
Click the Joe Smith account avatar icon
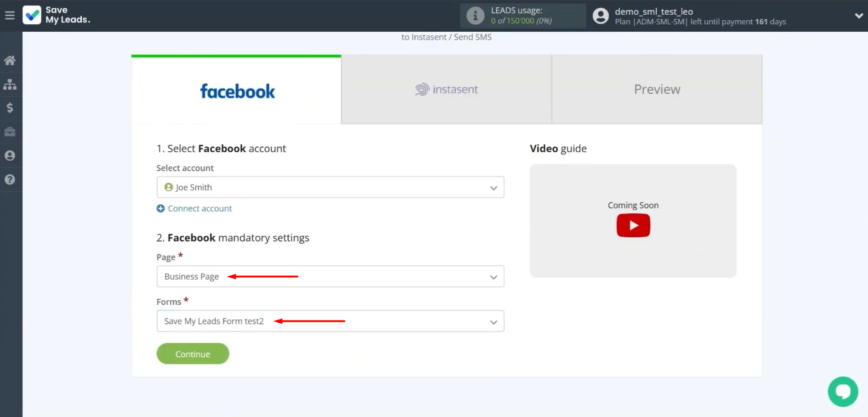coord(169,187)
